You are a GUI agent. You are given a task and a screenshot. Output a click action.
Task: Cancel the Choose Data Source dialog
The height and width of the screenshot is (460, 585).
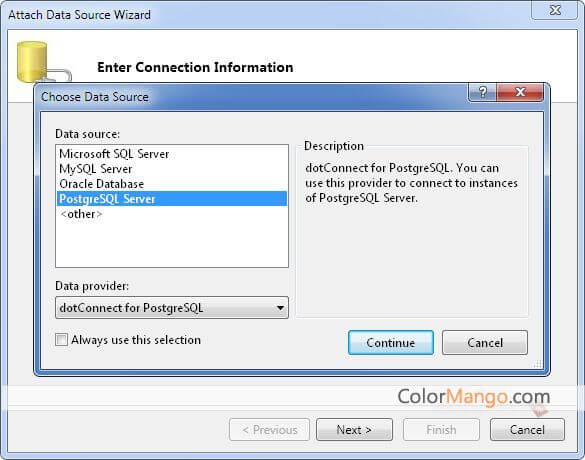(x=485, y=342)
